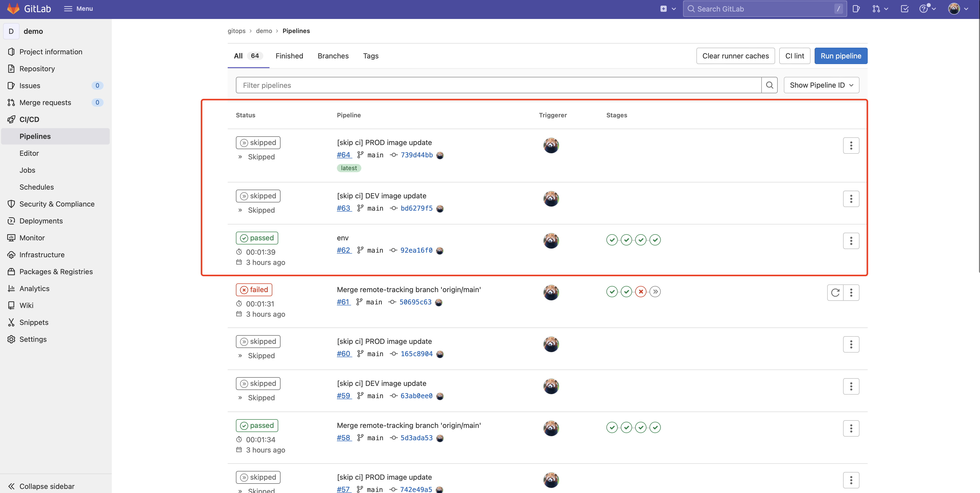Retry failed pipeline #61
This screenshot has width=980, height=493.
[x=835, y=292]
